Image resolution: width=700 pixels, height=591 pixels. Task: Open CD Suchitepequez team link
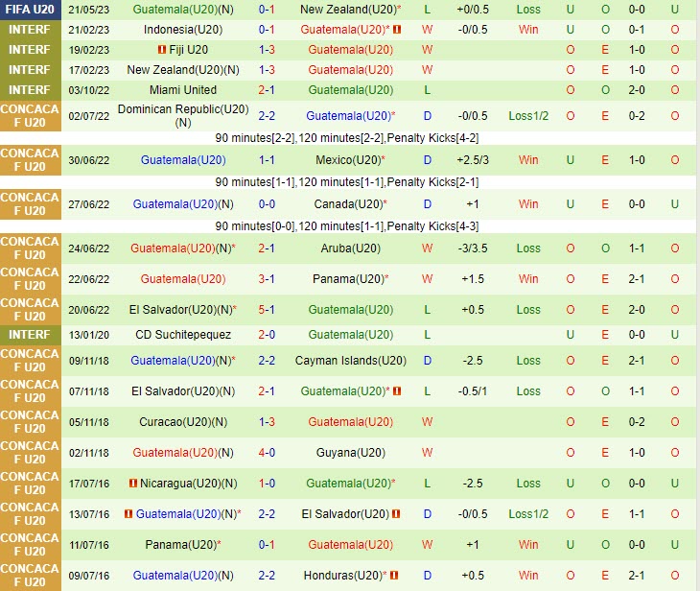coord(183,335)
